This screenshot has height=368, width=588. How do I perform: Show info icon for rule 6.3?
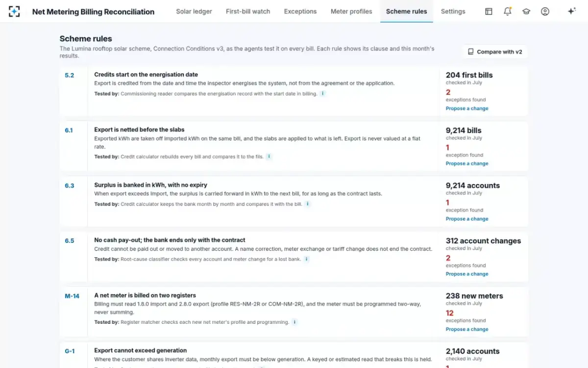pos(308,204)
